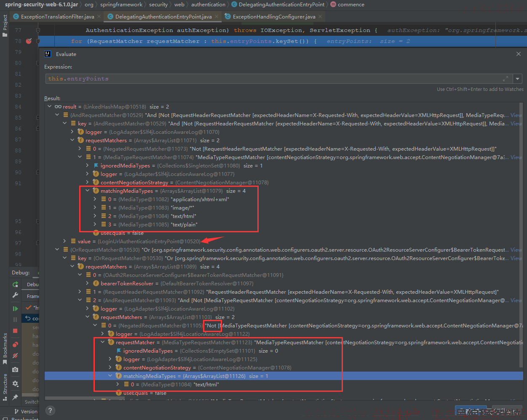Open the Structure tool window
Screen dimensions: 527x420
(x=5, y=386)
